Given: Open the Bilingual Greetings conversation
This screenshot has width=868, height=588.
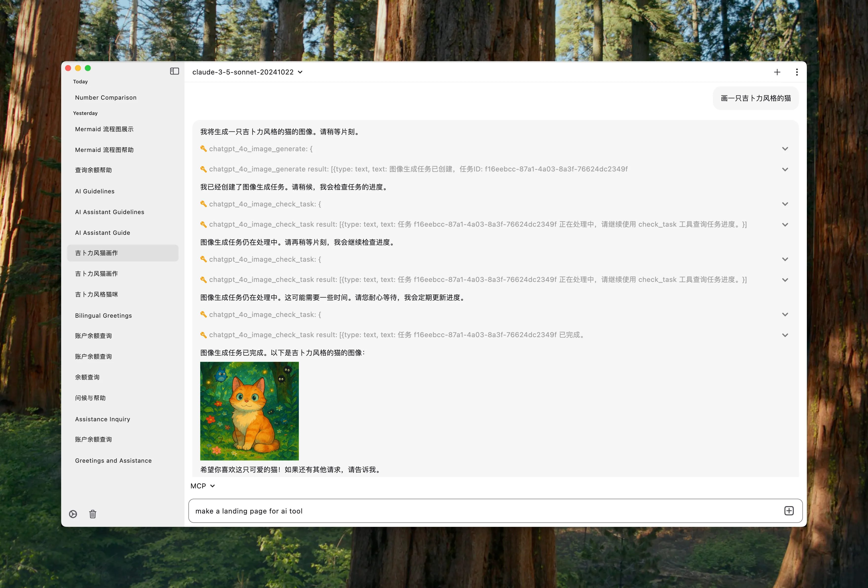Looking at the screenshot, I should point(104,315).
